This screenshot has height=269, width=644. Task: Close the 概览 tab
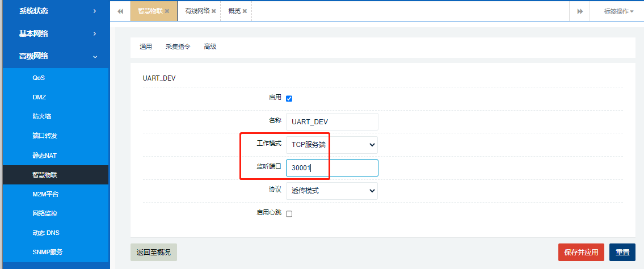tap(245, 11)
